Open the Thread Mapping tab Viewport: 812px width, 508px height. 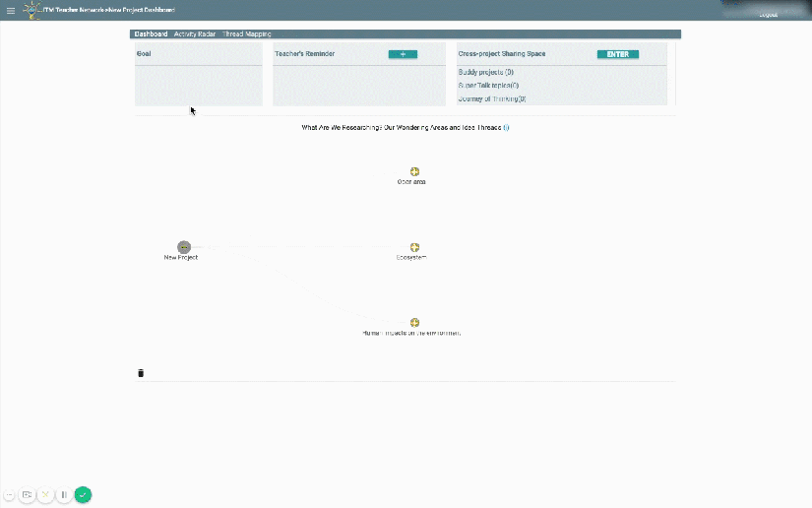click(x=246, y=34)
